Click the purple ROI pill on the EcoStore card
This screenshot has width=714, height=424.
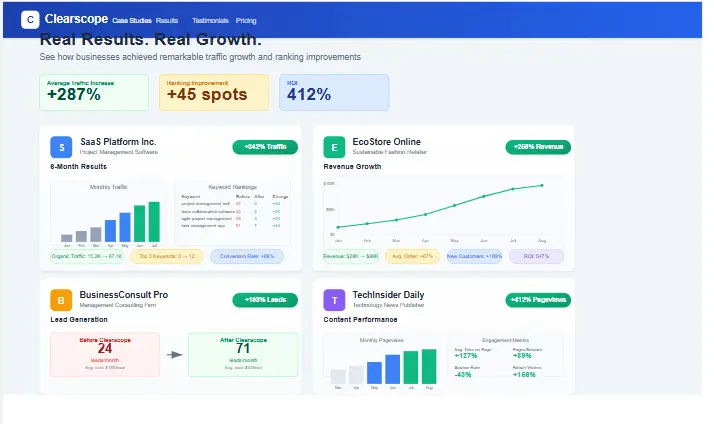click(x=536, y=256)
